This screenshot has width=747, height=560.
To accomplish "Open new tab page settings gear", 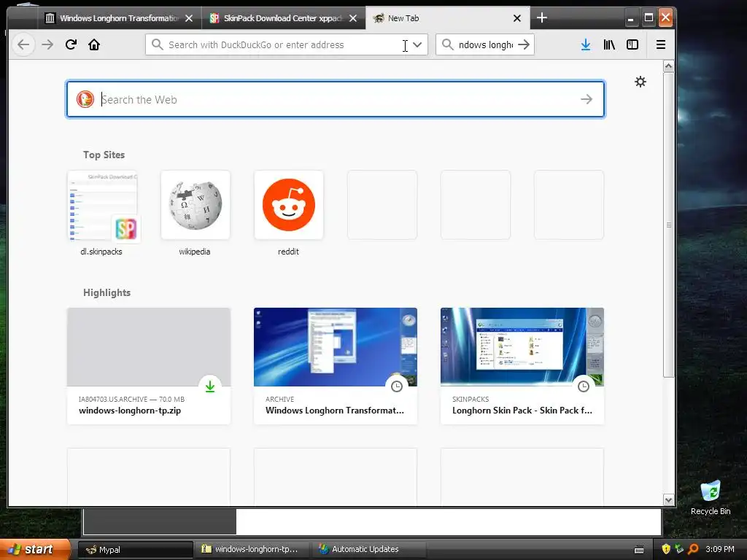I will (x=640, y=82).
